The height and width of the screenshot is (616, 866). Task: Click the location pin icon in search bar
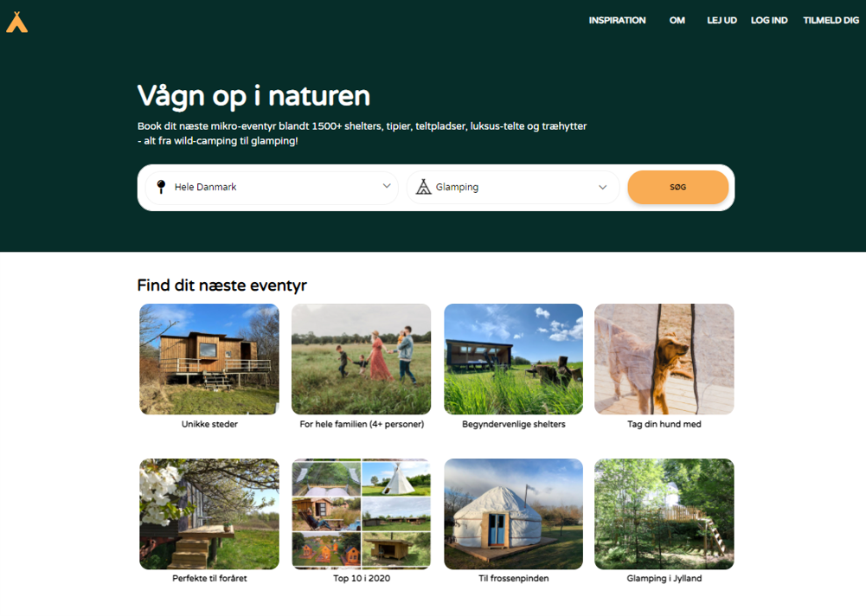coord(161,187)
